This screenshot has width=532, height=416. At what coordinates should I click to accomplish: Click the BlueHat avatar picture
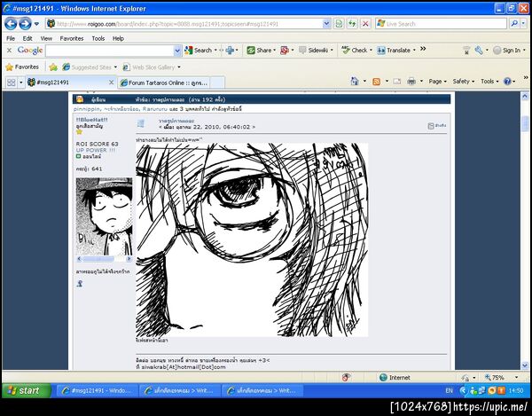(x=104, y=216)
